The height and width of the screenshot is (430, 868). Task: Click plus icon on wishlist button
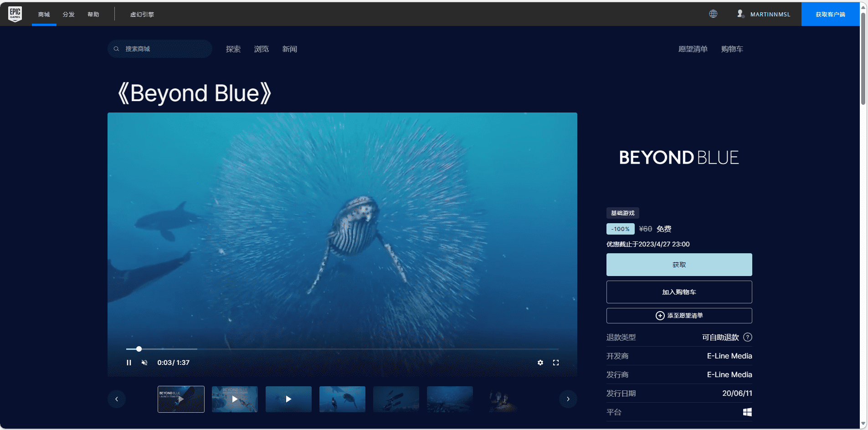point(660,316)
